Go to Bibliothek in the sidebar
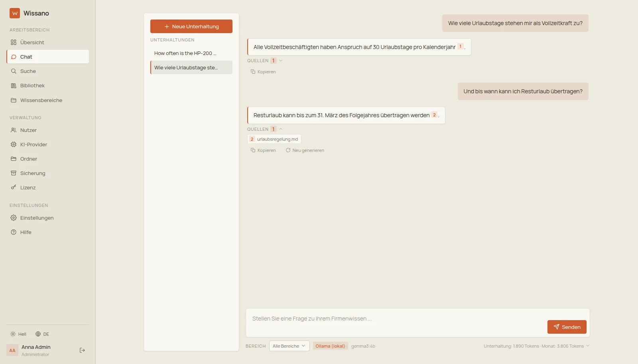The height and width of the screenshot is (364, 638). (47, 85)
